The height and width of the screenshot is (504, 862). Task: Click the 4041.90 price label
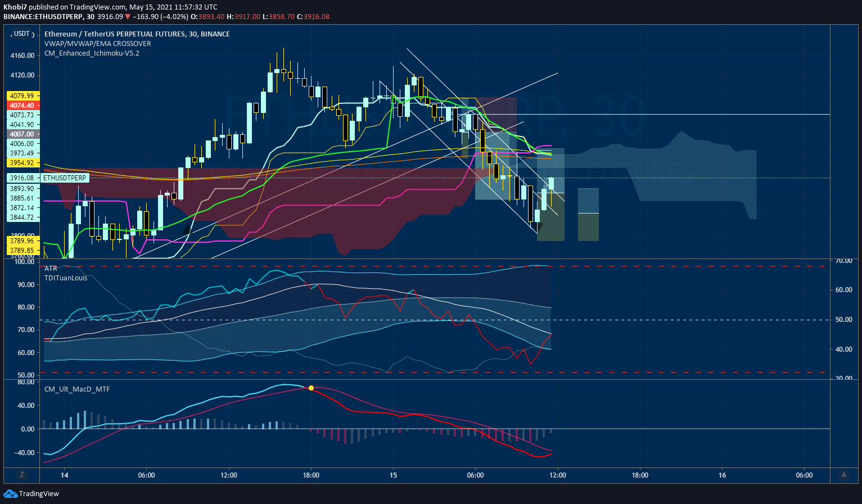[x=22, y=125]
